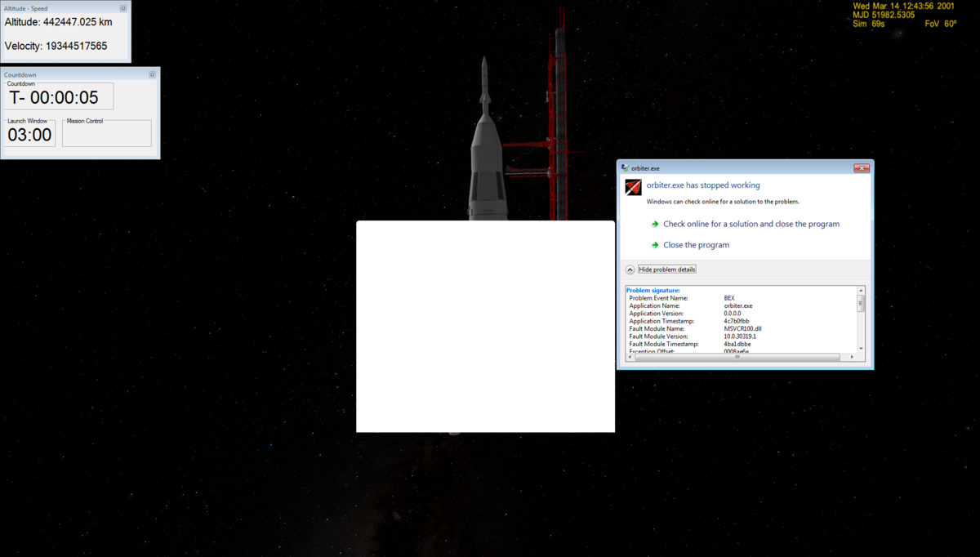Click the problem details scroll up arrow
The height and width of the screenshot is (557, 980).
861,290
